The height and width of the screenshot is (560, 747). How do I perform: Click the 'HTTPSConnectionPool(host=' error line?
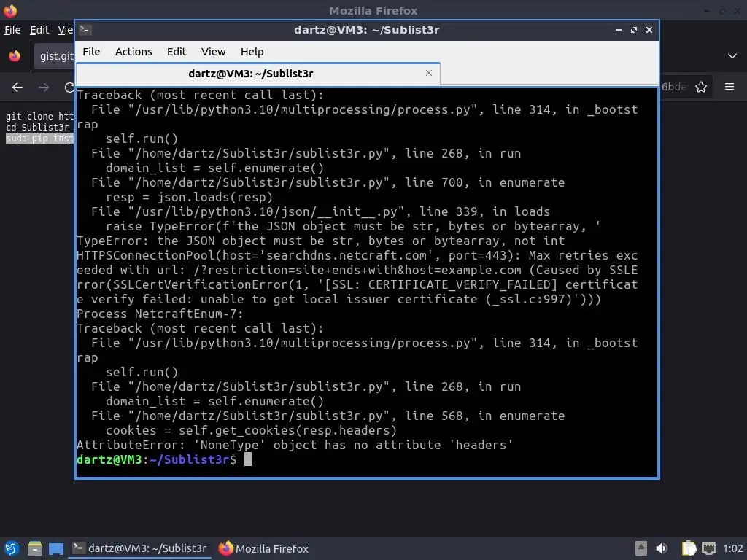357,277
